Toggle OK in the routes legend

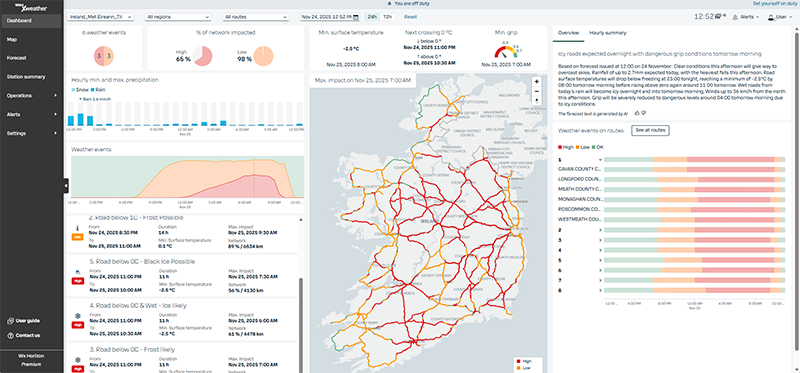tap(596, 147)
